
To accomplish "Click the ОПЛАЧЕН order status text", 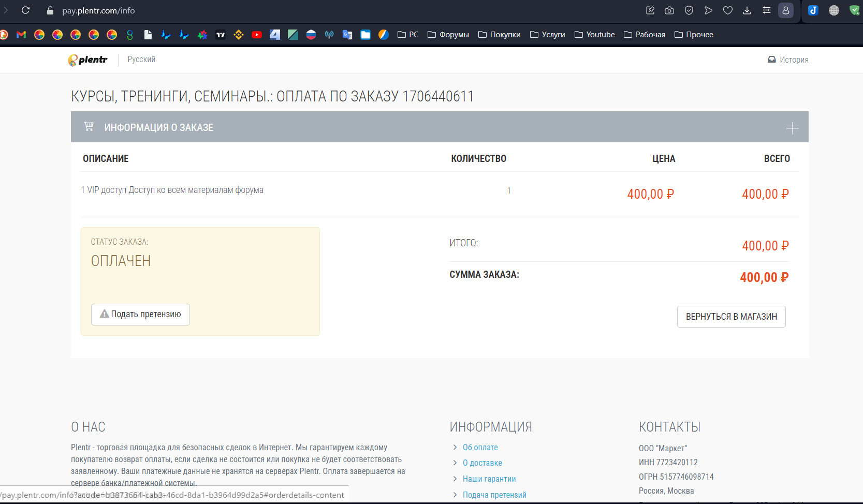I will click(x=121, y=261).
